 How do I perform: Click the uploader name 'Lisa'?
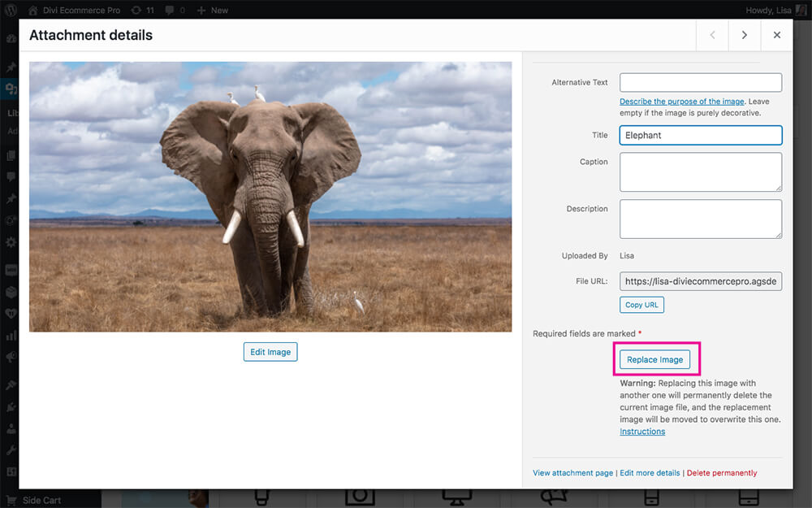coord(627,255)
